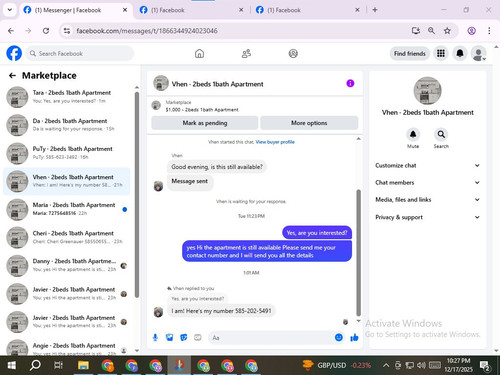Viewport: 500px width, 375px height.
Task: Bookmark this page with the star icon
Action: click(447, 31)
